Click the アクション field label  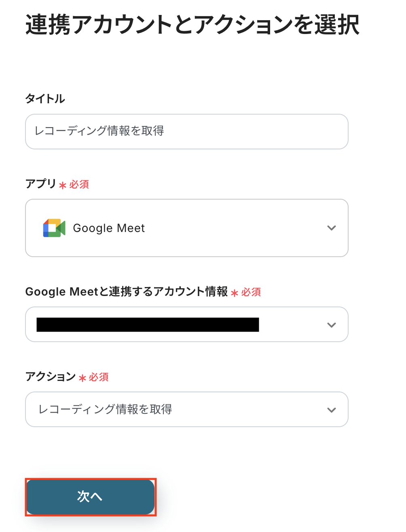click(50, 377)
